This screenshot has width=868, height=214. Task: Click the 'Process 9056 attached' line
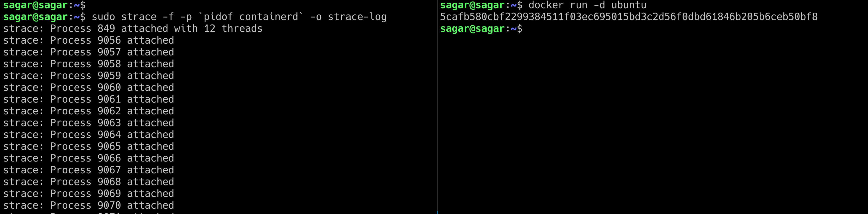click(89, 40)
